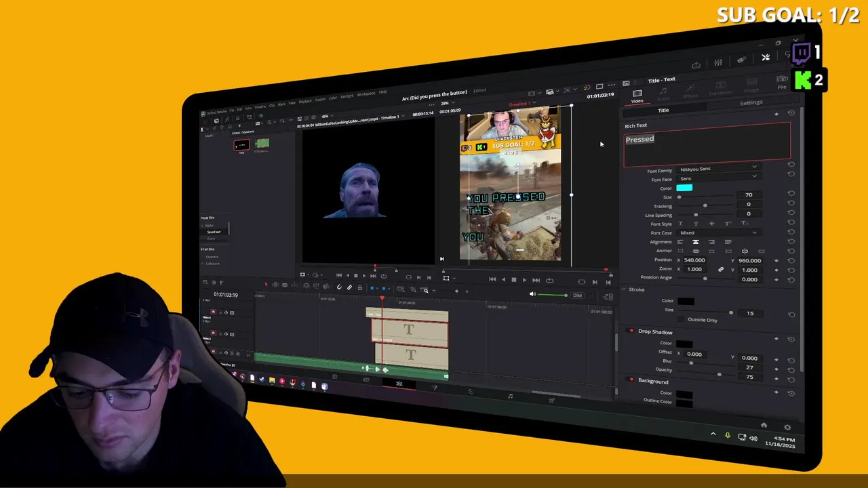Open the File tab in the Inspector
This screenshot has width=868, height=488.
pos(782,83)
